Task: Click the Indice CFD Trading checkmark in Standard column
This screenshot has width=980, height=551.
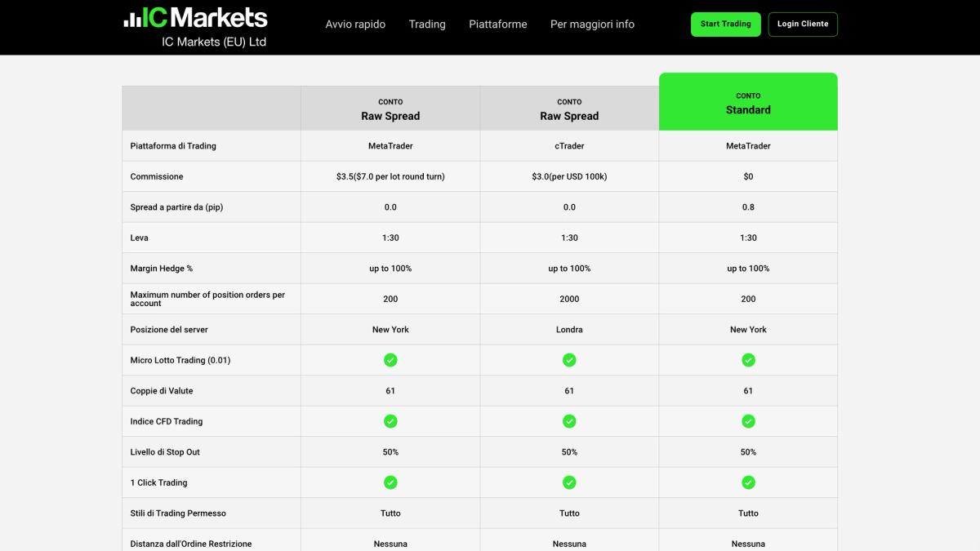Action: pyautogui.click(x=748, y=421)
